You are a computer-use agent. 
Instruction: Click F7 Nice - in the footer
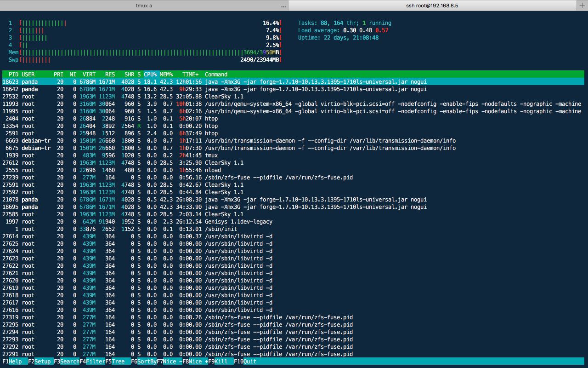pos(170,362)
